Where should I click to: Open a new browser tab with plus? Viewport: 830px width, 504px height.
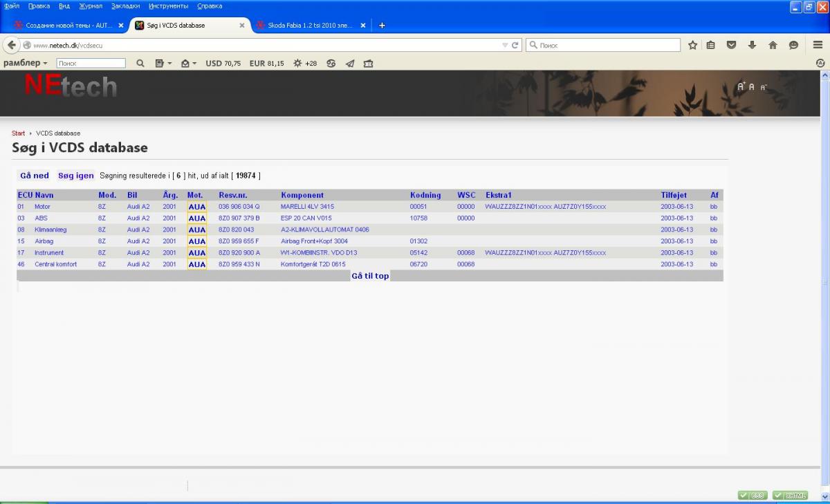[x=382, y=26]
